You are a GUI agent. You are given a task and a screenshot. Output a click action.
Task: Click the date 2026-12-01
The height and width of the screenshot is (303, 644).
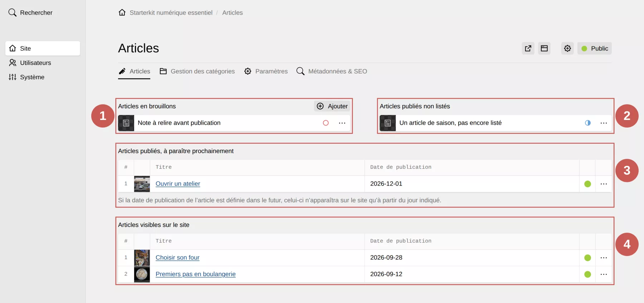[x=386, y=184]
